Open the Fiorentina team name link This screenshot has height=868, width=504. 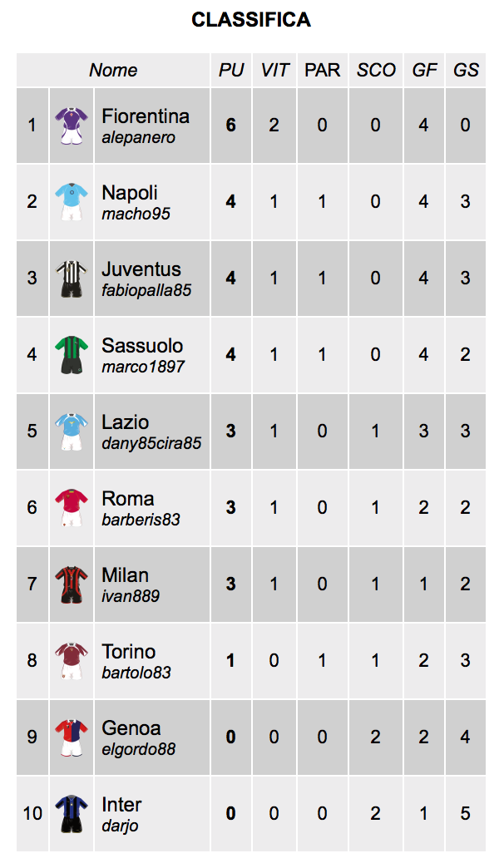146,116
